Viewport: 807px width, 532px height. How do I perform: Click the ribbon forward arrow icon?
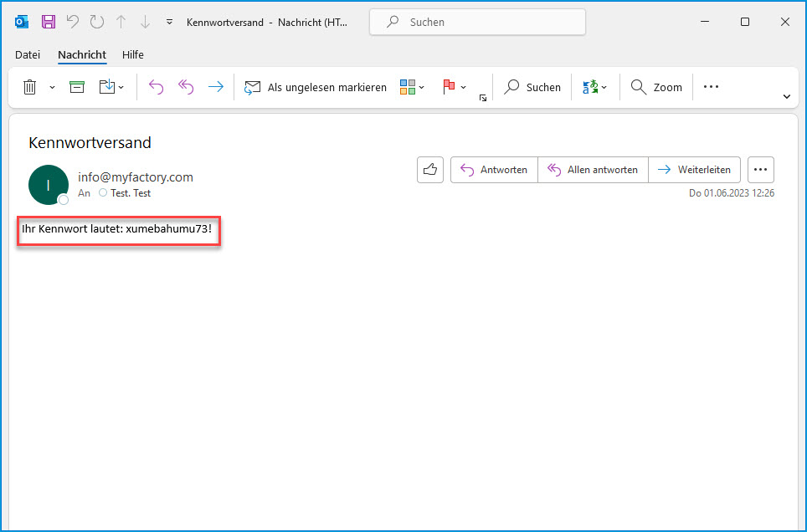point(216,87)
